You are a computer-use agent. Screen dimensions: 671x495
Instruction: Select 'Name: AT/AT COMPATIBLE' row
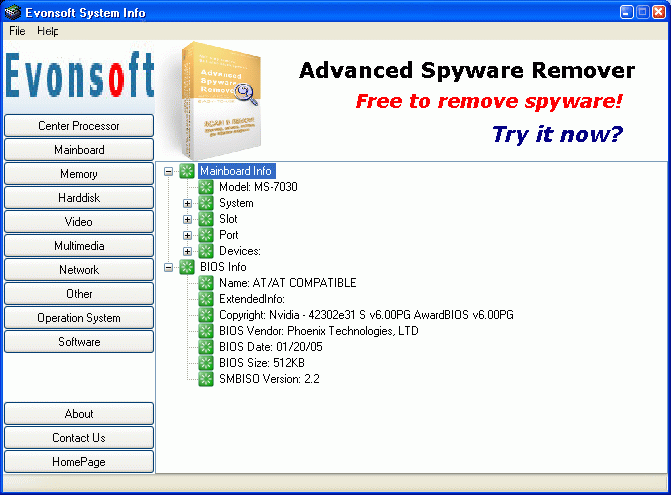coord(288,283)
